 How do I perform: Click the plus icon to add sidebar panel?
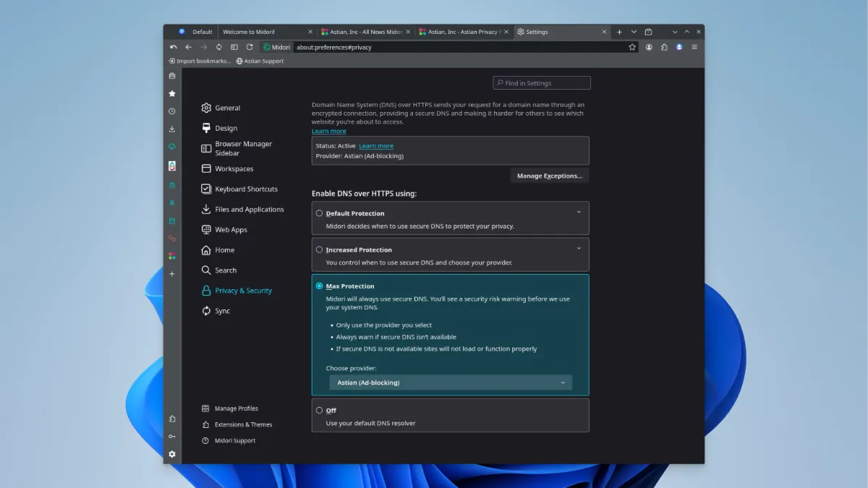click(x=172, y=274)
